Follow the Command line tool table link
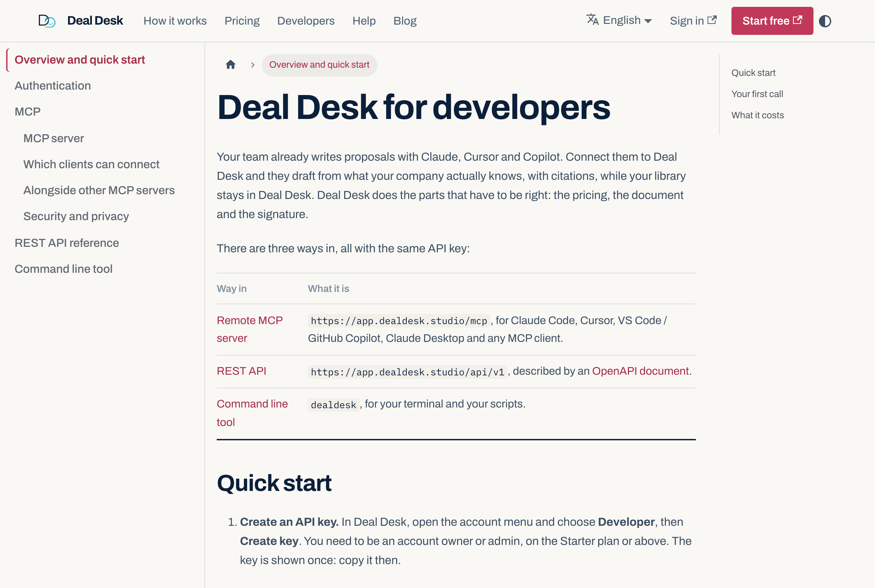 (x=252, y=413)
